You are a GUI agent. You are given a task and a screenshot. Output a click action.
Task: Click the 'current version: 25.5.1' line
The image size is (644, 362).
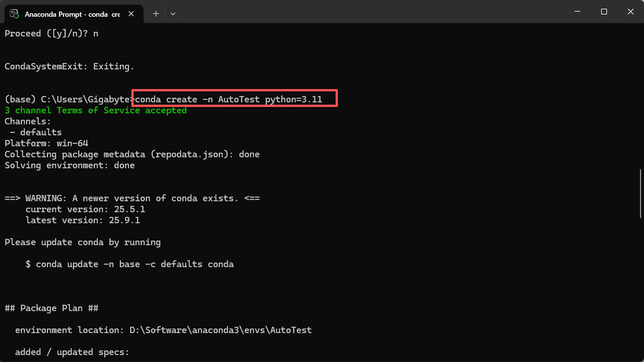(86, 209)
